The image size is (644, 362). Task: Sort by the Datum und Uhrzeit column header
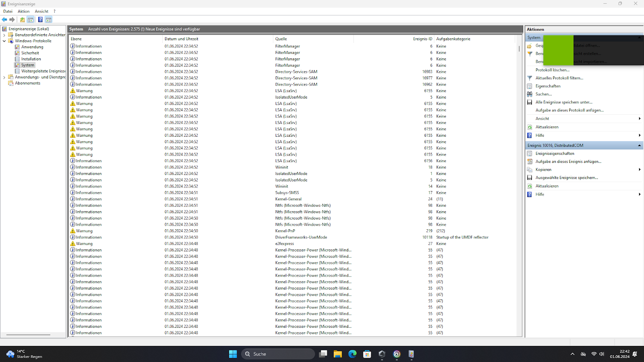[x=218, y=39]
